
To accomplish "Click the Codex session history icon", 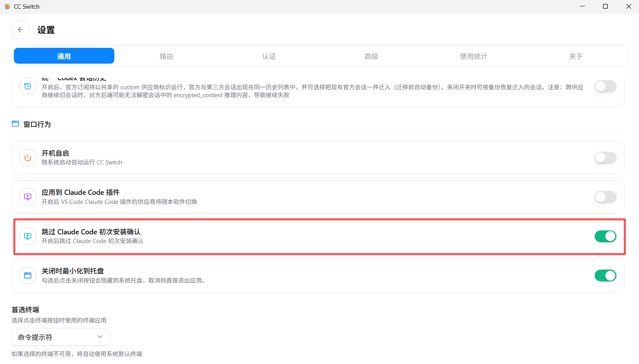I will point(28,86).
